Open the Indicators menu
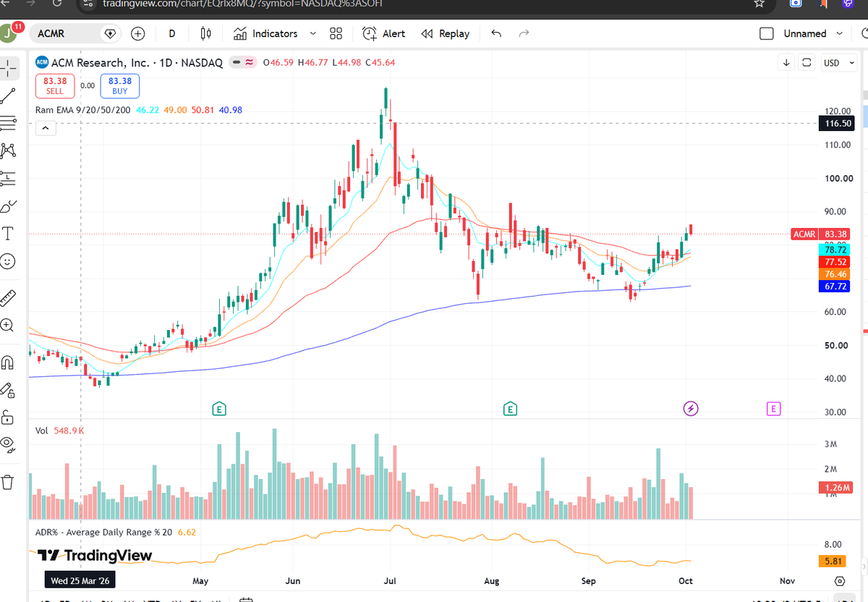The image size is (868, 602). click(x=265, y=33)
